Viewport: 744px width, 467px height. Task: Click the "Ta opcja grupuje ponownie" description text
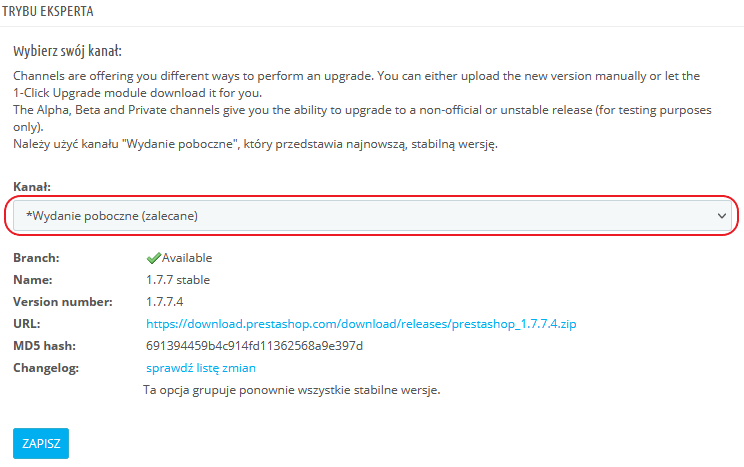[x=292, y=390]
